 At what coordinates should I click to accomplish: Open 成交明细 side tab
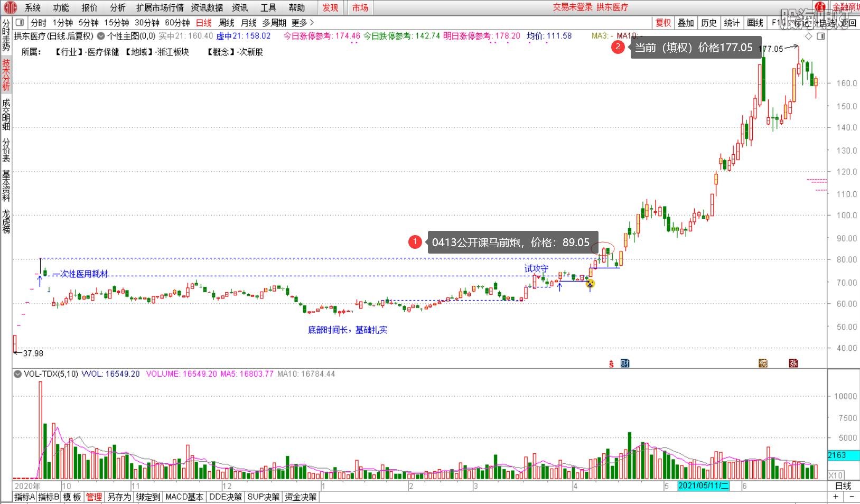coord(6,114)
